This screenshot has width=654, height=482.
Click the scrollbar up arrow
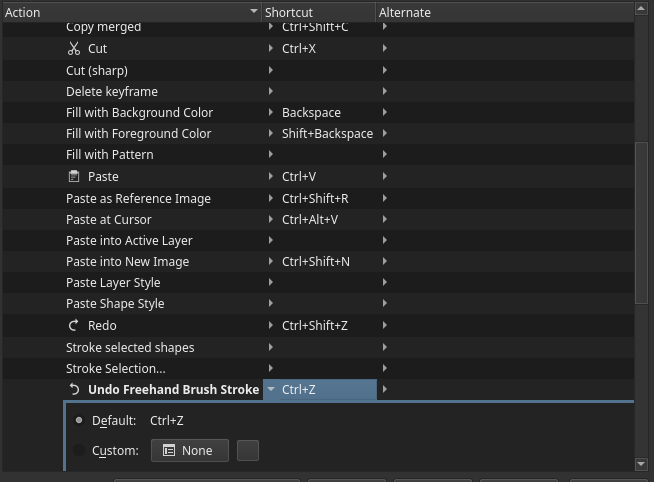tap(641, 9)
